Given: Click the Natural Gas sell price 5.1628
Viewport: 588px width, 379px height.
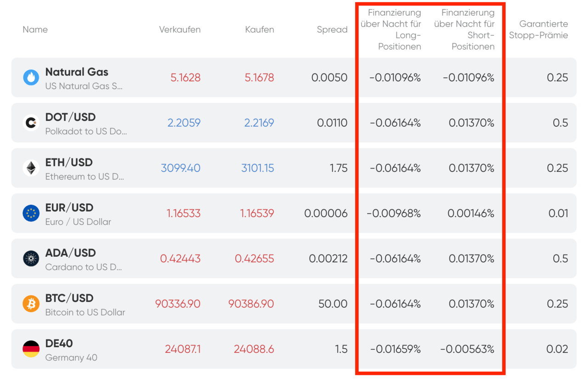Looking at the screenshot, I should point(186,78).
